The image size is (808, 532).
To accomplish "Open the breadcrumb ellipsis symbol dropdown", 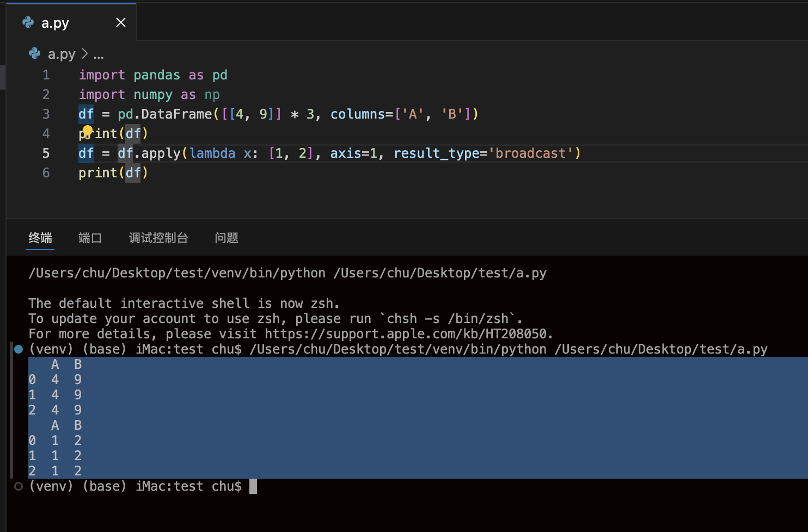I will (x=99, y=54).
